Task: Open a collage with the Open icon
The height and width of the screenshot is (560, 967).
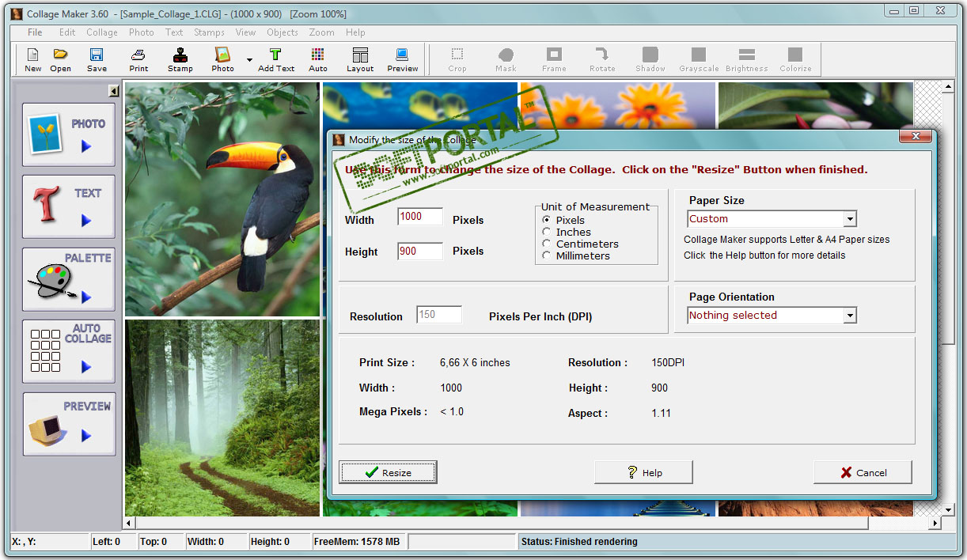Action: tap(61, 59)
